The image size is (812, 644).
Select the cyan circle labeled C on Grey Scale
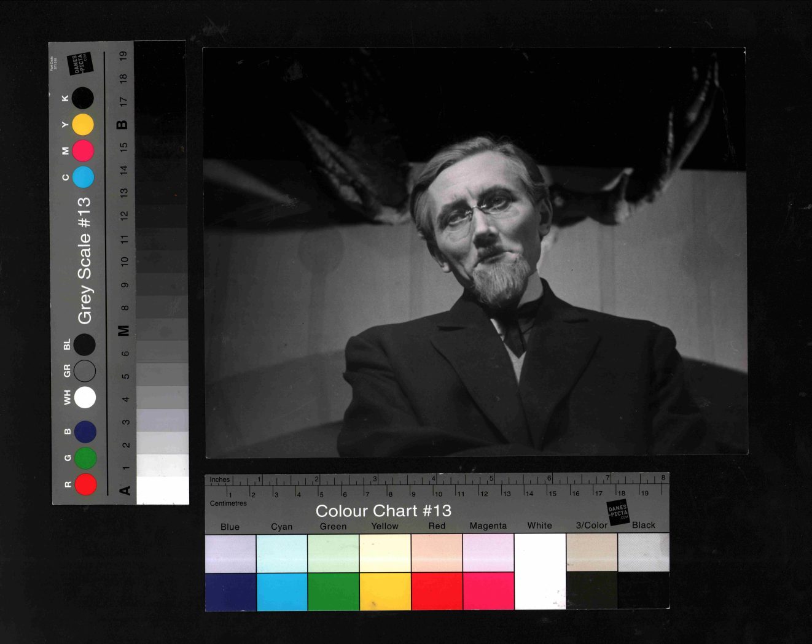pos(83,177)
